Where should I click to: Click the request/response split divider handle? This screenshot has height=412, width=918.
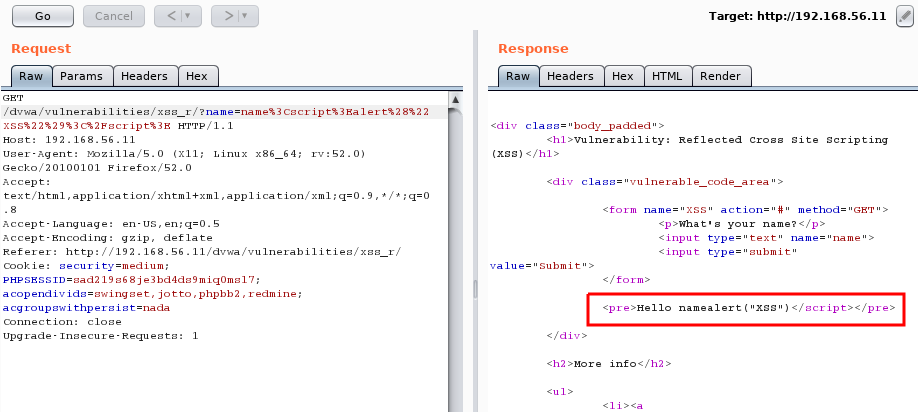tap(475, 289)
